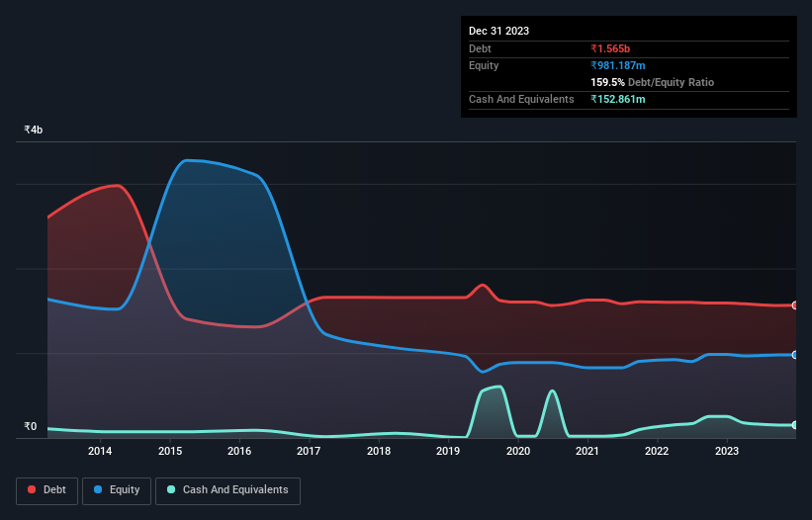Click the ₹0 y-axis label
Screen dimensions: 812x520
(x=30, y=426)
